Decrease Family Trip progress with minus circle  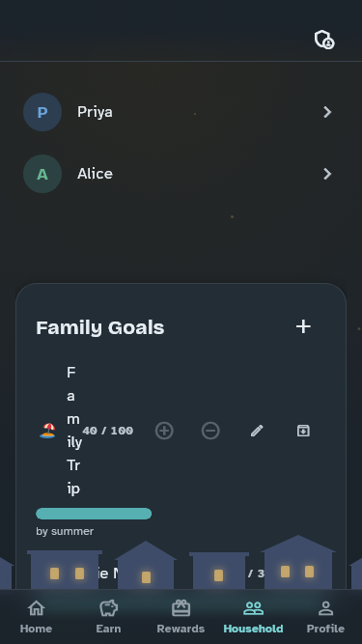tap(210, 431)
